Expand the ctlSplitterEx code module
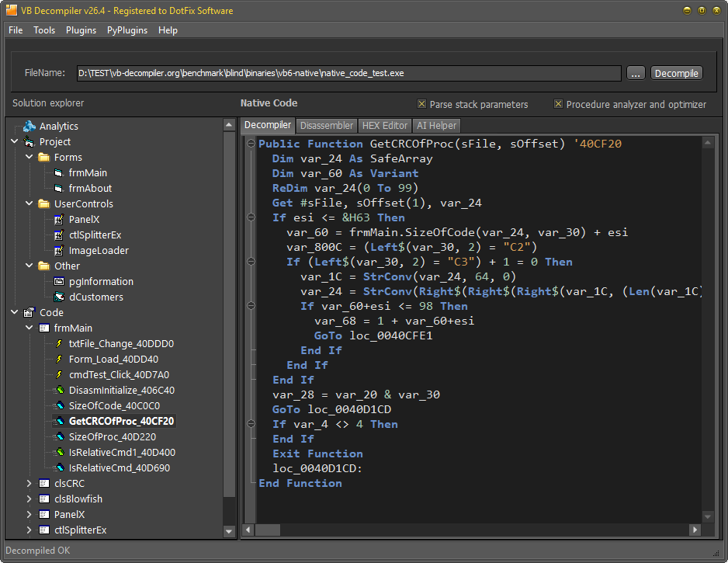 pos(29,530)
